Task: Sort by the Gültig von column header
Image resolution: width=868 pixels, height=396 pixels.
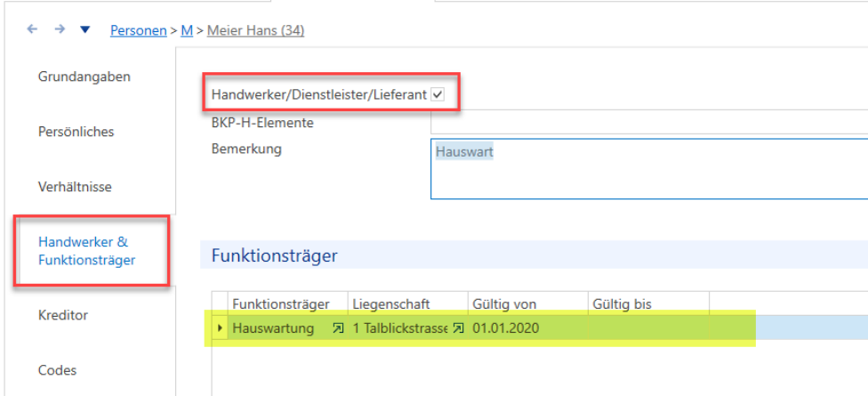Action: [x=528, y=303]
